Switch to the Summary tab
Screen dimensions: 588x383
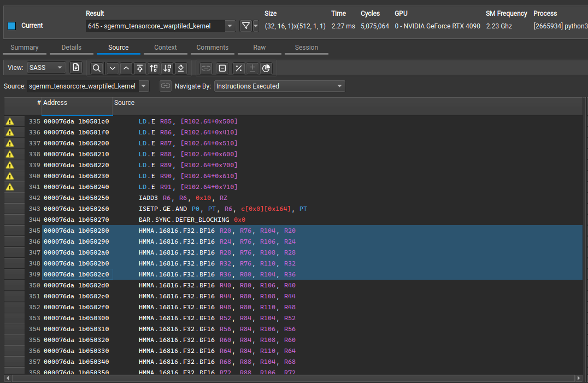point(25,48)
